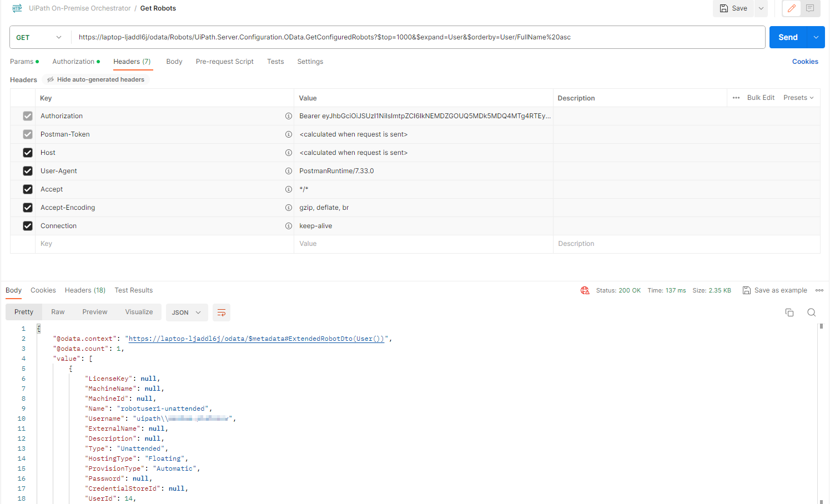Image resolution: width=830 pixels, height=504 pixels.
Task: Open the odata.context metadata link
Action: click(x=256, y=339)
